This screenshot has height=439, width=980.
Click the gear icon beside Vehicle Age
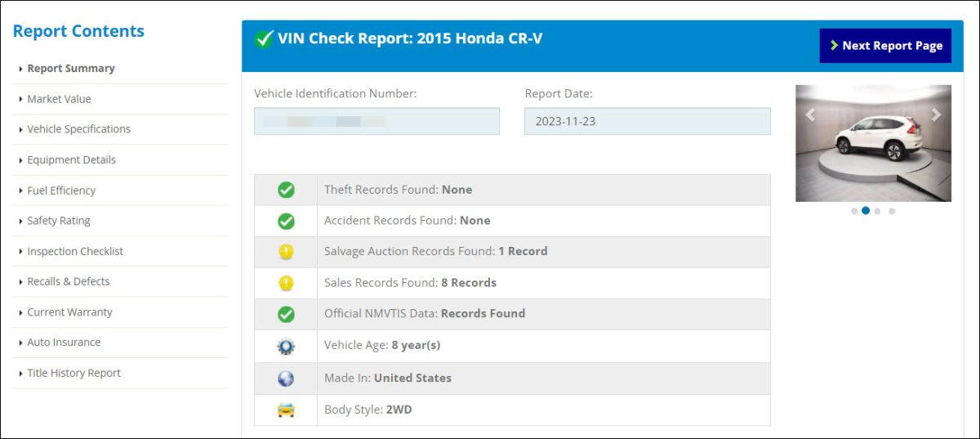pos(286,347)
